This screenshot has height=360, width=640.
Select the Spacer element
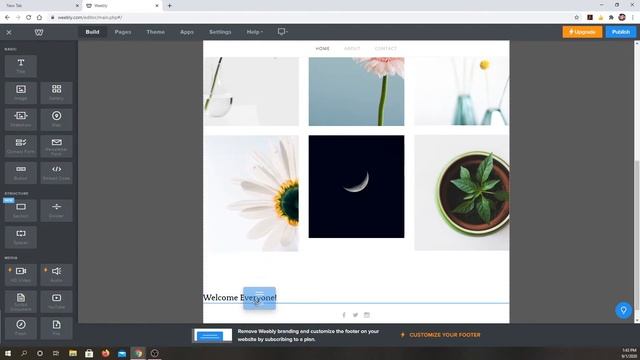click(x=21, y=237)
